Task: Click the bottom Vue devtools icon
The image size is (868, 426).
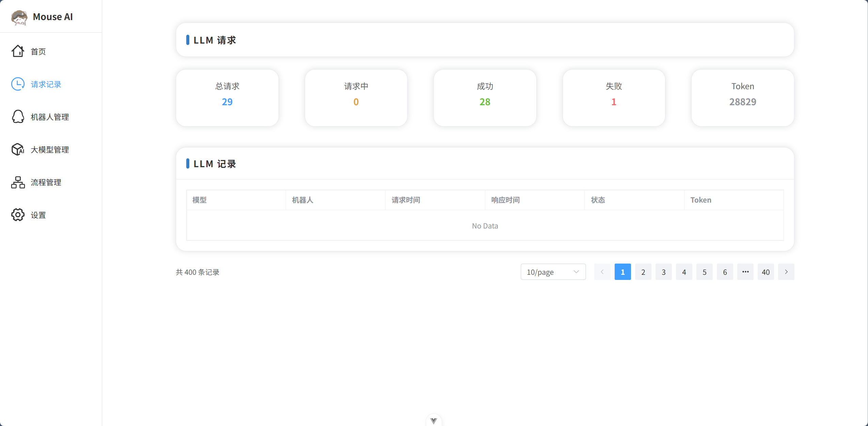Action: coord(433,421)
